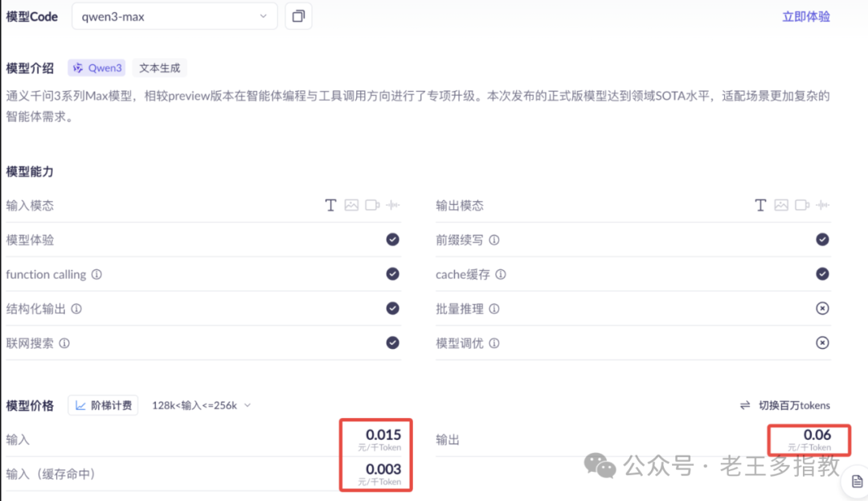868x501 pixels.
Task: Click the info icon beside 模型调优
Action: (x=493, y=343)
